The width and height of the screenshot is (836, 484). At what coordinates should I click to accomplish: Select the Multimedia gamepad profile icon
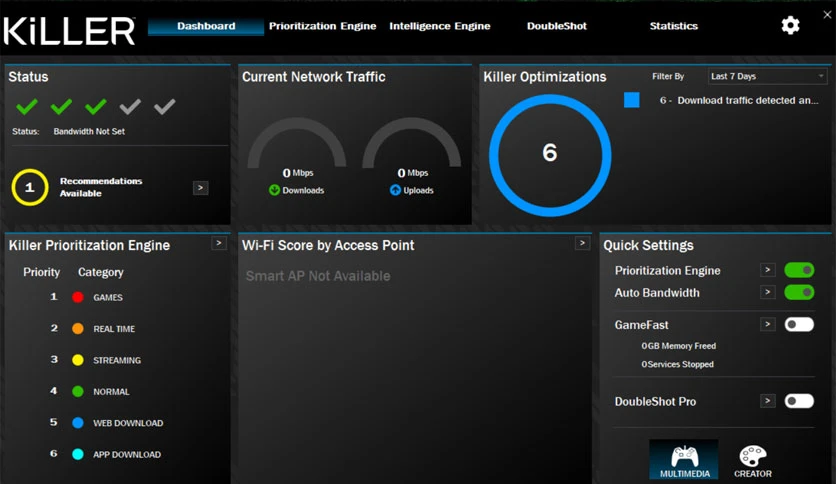click(x=685, y=461)
